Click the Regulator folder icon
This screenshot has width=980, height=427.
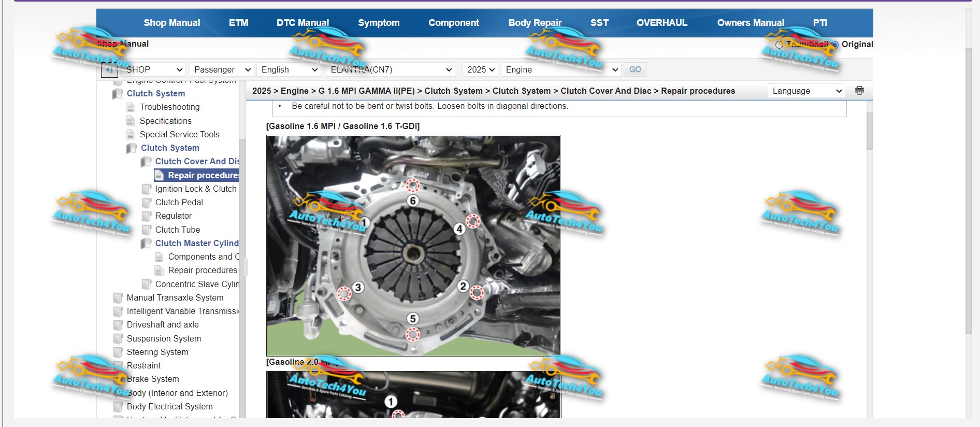coord(147,216)
